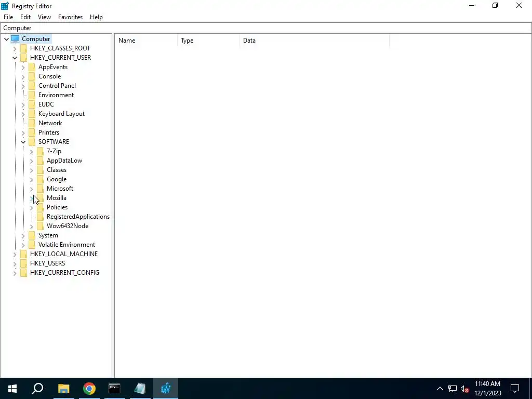Select the HKEY_LOCAL_MACHINE hive label
532x399 pixels.
pos(64,254)
